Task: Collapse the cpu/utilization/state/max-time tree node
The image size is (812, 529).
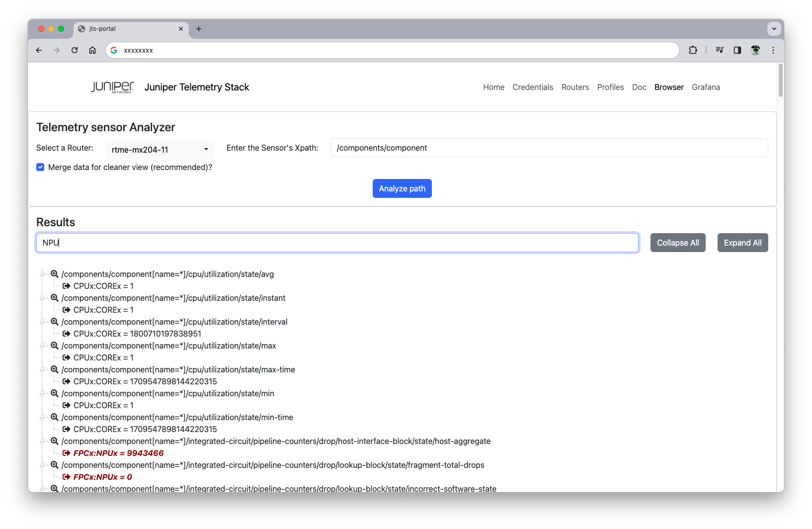Action: [42, 369]
